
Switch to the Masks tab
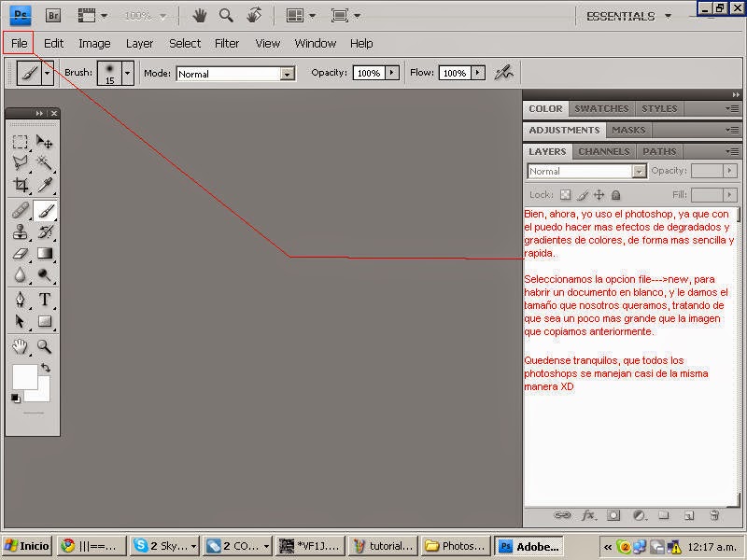pos(628,130)
